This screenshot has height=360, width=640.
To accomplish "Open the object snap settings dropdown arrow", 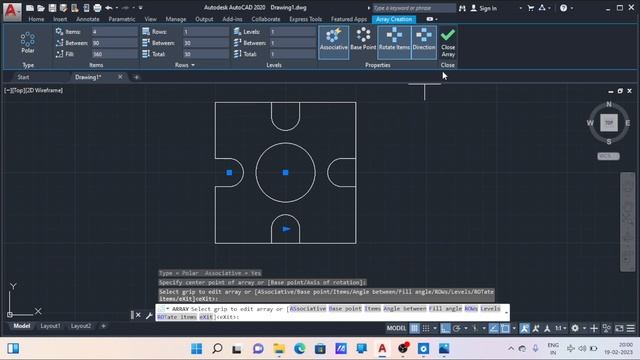I will tap(514, 328).
